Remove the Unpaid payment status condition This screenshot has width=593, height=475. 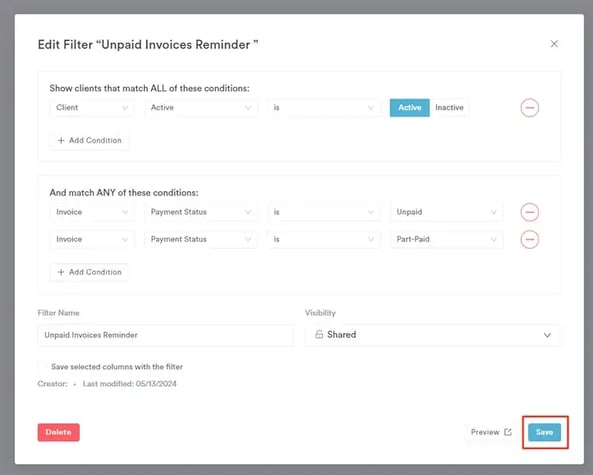529,212
